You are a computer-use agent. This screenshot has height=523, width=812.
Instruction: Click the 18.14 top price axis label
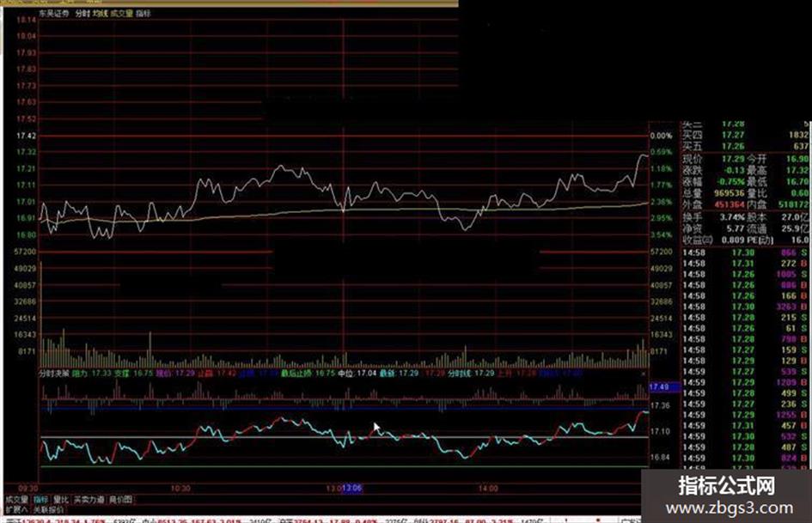click(x=26, y=21)
